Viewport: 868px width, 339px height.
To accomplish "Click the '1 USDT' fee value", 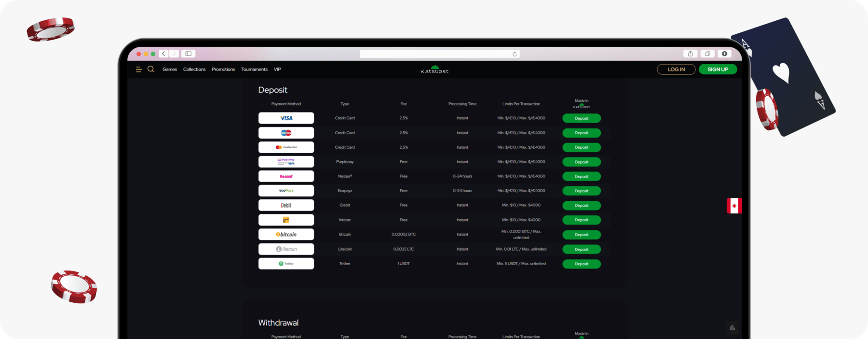I will [404, 264].
